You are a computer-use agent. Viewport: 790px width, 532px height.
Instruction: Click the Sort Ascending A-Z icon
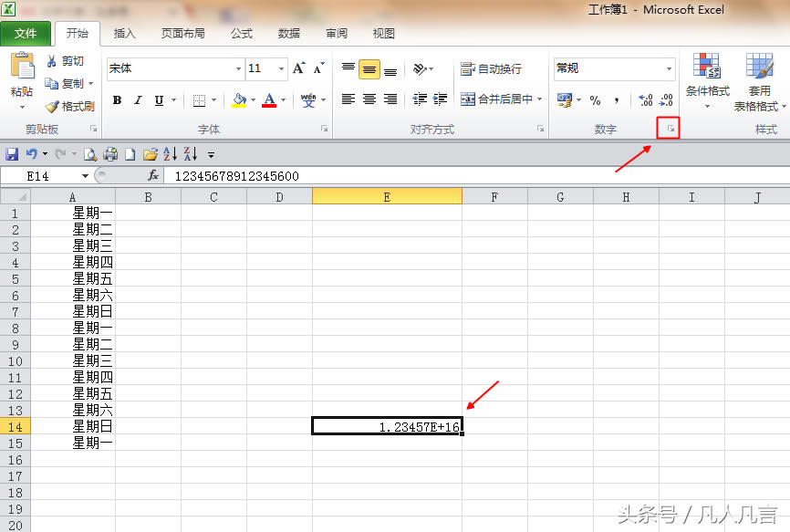pyautogui.click(x=171, y=154)
